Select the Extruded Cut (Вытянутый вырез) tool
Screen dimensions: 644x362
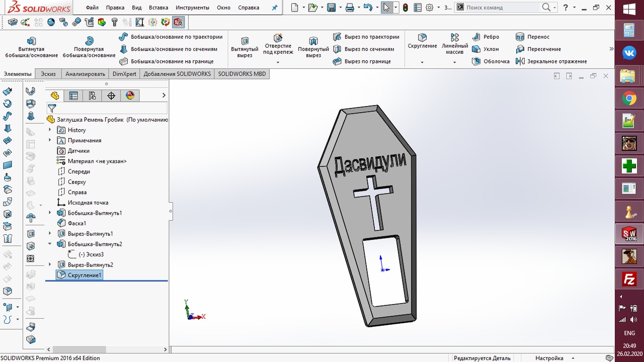(x=245, y=41)
